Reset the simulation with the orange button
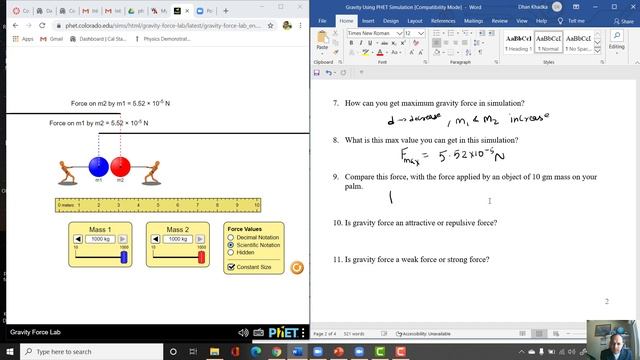The width and height of the screenshot is (640, 360). pos(297,268)
